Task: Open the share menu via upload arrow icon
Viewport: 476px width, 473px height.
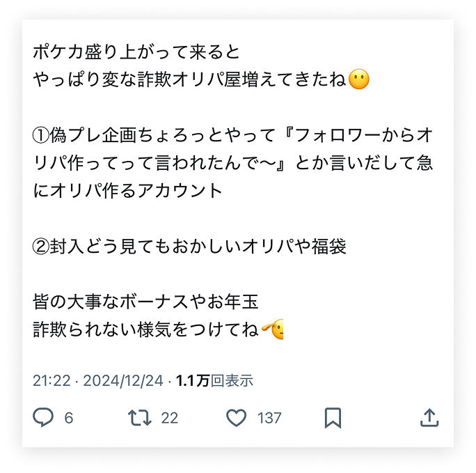Action: coord(429,418)
